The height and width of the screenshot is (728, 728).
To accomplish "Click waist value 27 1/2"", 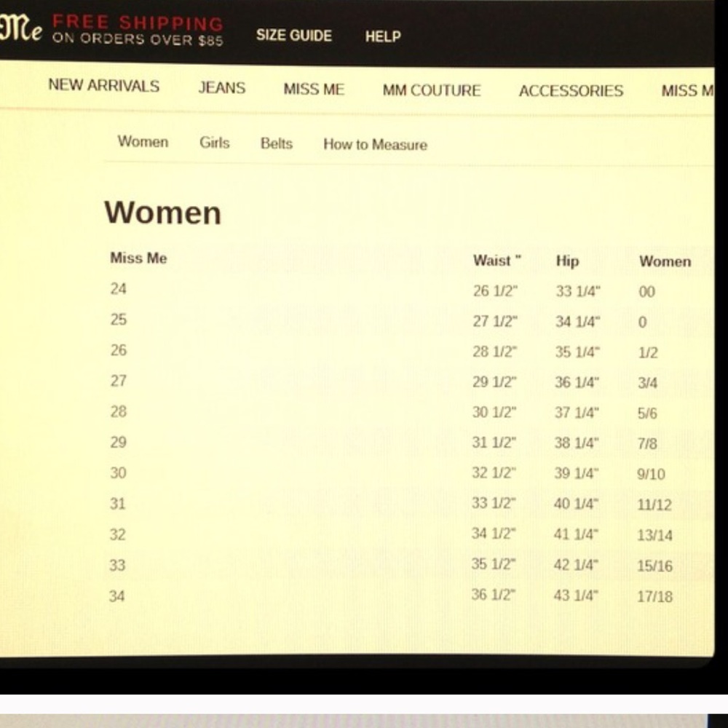I will (495, 321).
